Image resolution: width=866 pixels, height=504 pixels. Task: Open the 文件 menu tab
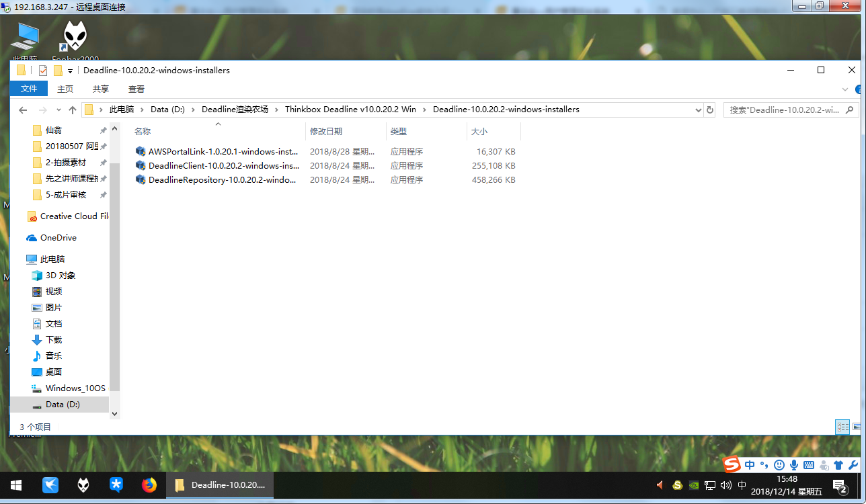29,89
